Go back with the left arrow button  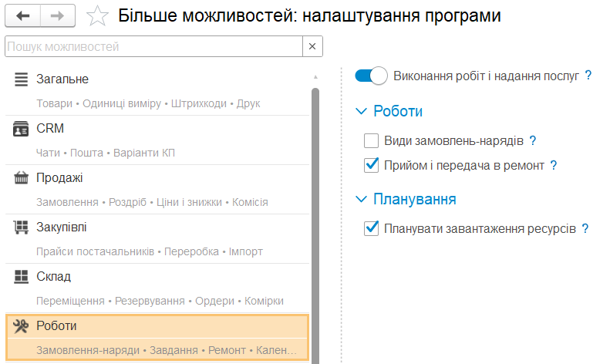pos(23,16)
